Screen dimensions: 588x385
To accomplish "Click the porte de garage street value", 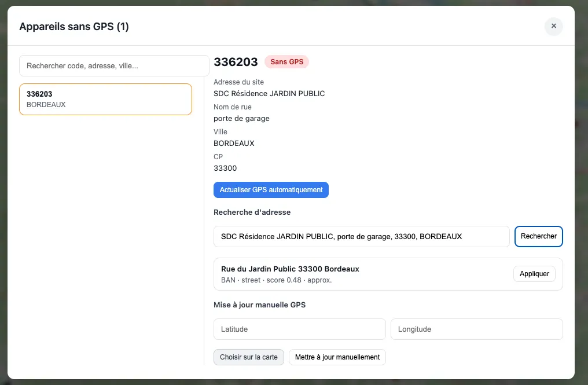I will 241,119.
